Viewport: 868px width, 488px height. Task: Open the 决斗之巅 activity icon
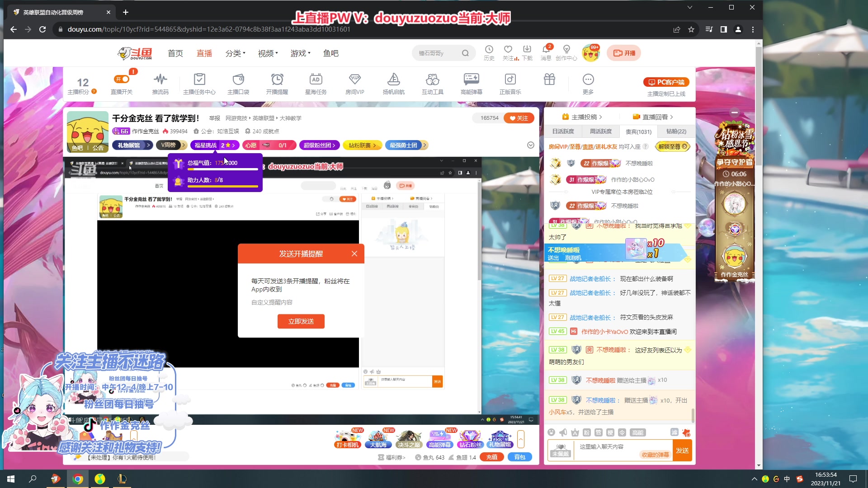(x=409, y=439)
